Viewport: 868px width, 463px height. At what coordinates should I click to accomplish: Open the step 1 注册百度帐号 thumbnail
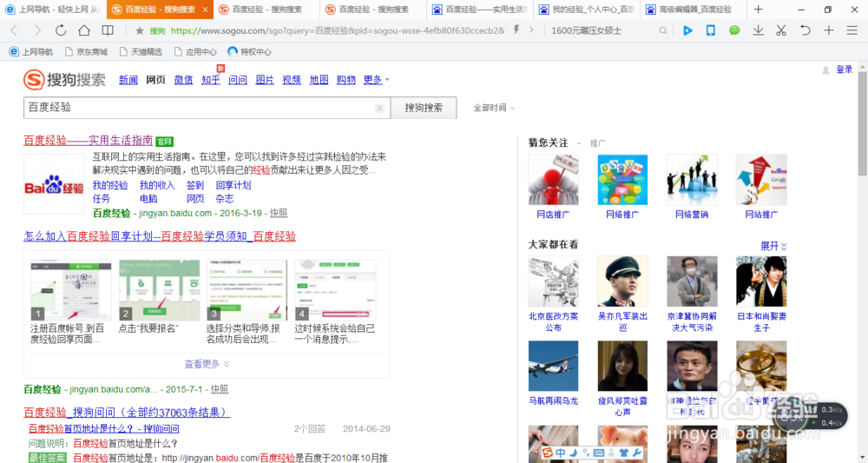[x=71, y=291]
